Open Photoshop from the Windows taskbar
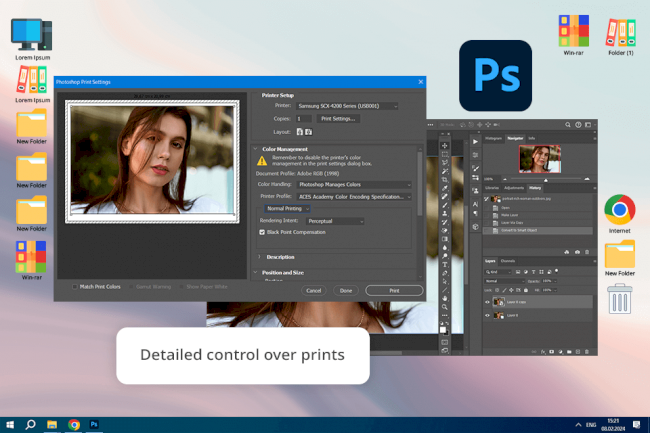 (x=94, y=425)
